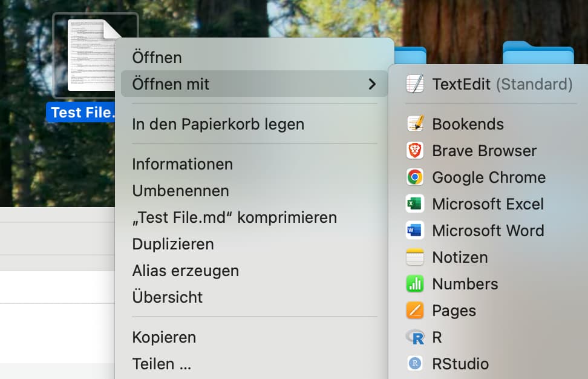Open the file with RStudio
Screen dimensions: 588x379
pos(460,364)
